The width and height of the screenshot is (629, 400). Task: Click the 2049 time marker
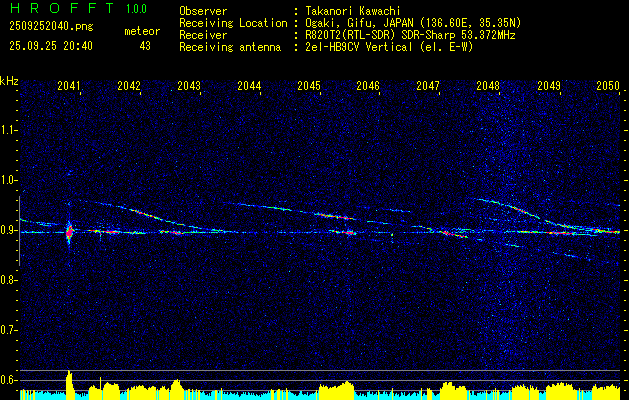point(549,86)
